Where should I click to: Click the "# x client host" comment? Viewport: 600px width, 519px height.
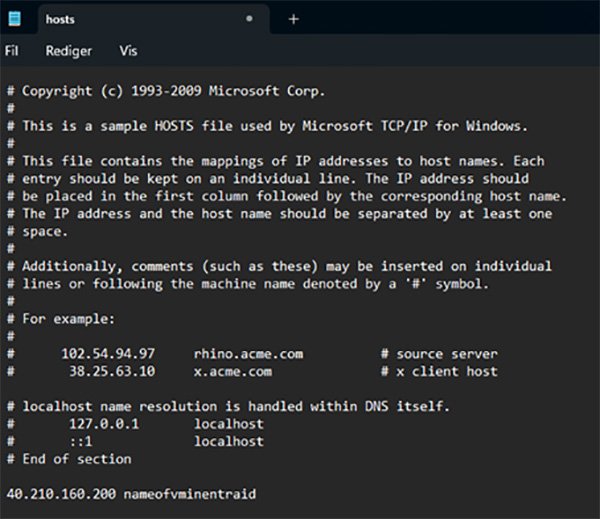[x=439, y=371]
